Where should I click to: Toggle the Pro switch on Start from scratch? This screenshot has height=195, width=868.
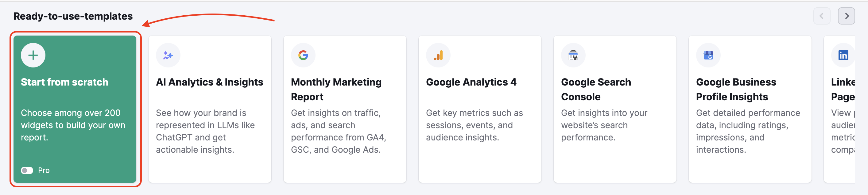[27, 170]
